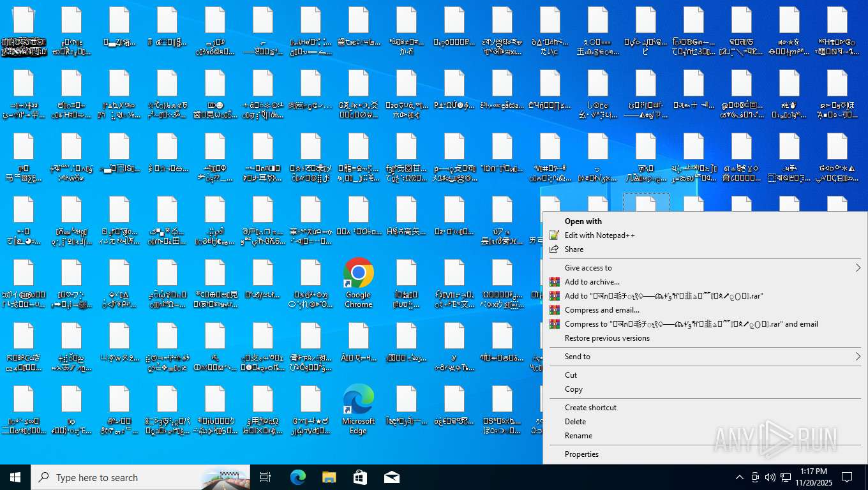The height and width of the screenshot is (490, 868).
Task: Open volume control in system tray
Action: pos(770,477)
